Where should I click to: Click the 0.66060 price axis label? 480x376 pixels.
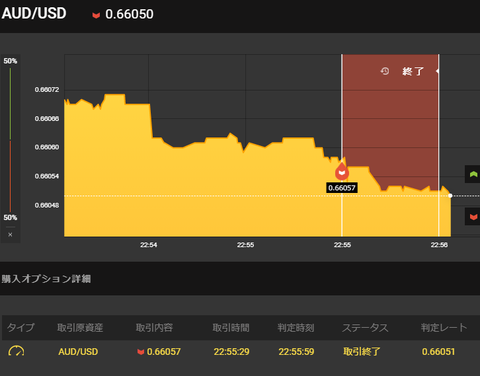point(47,147)
